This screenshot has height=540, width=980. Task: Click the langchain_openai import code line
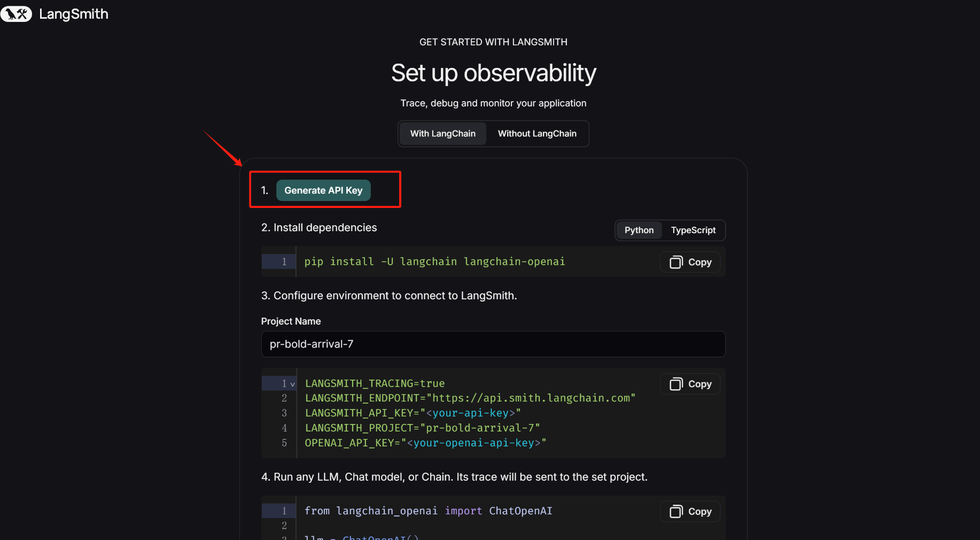tap(428, 511)
